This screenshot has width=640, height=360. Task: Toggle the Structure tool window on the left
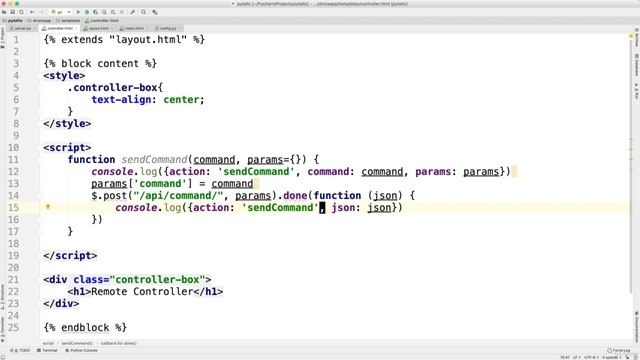coord(2,297)
